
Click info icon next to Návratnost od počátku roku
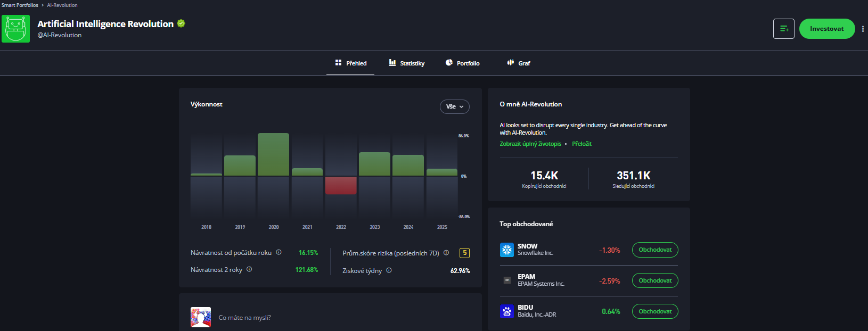[x=279, y=252]
